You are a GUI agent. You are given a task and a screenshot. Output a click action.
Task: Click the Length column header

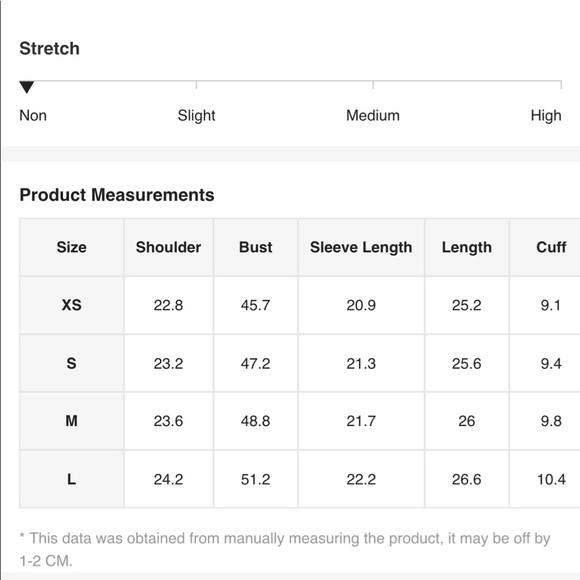pos(467,247)
